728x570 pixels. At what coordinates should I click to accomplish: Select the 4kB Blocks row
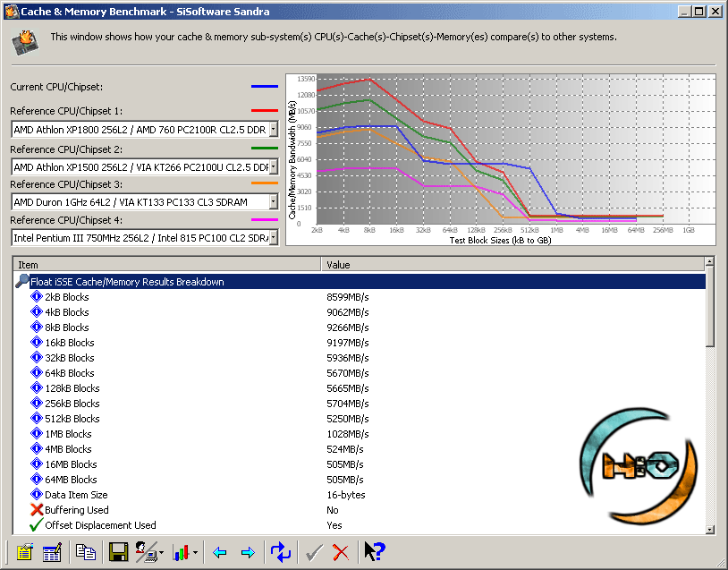[x=360, y=311]
